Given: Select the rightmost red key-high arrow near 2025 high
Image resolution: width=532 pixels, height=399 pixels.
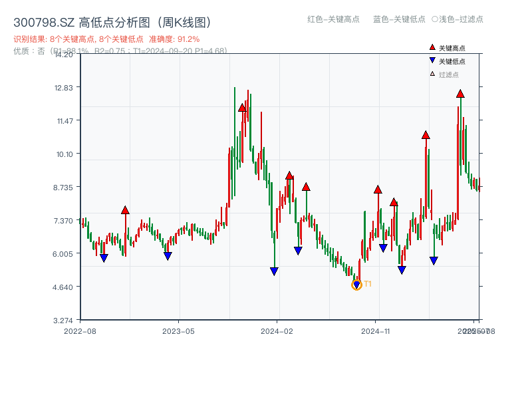Looking at the screenshot, I should coord(459,96).
